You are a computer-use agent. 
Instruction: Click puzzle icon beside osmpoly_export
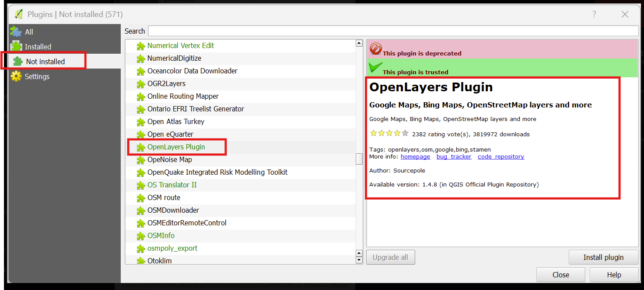pyautogui.click(x=141, y=249)
